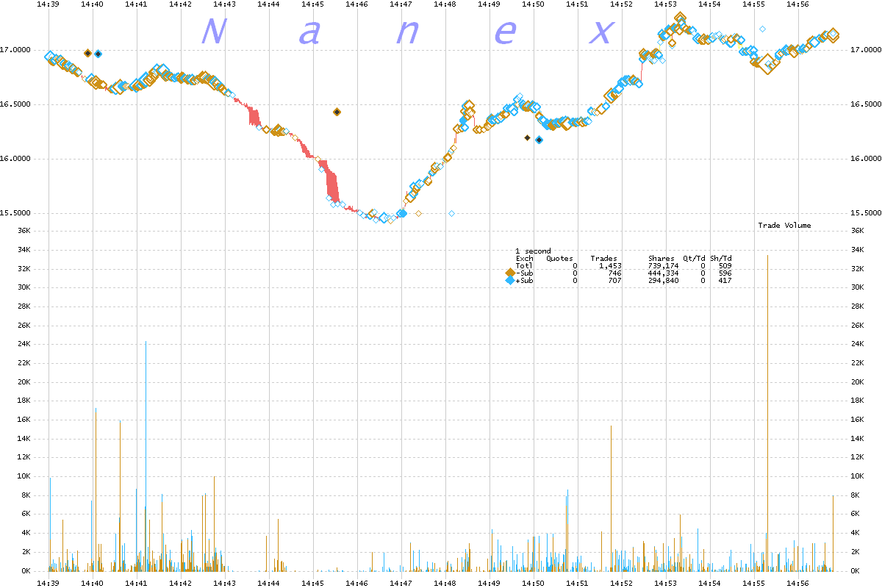The width and height of the screenshot is (882, 588).
Task: Click the small red block after 14:43
Action: click(254, 117)
